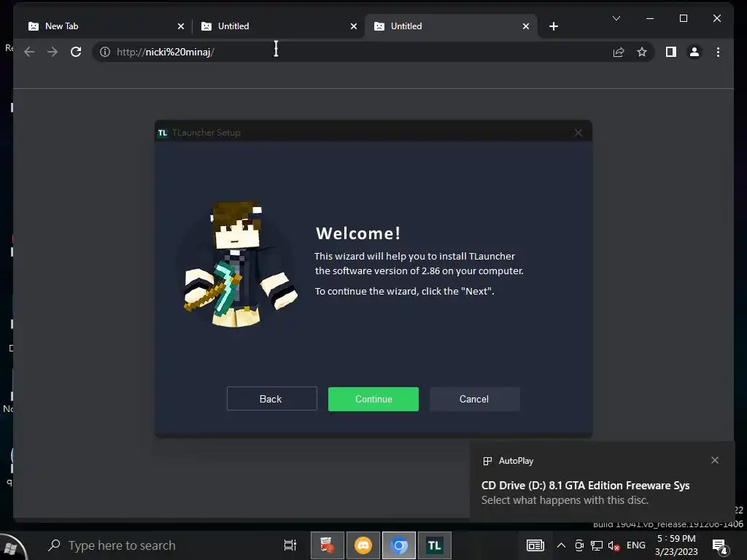Reload the current page

pos(76,52)
